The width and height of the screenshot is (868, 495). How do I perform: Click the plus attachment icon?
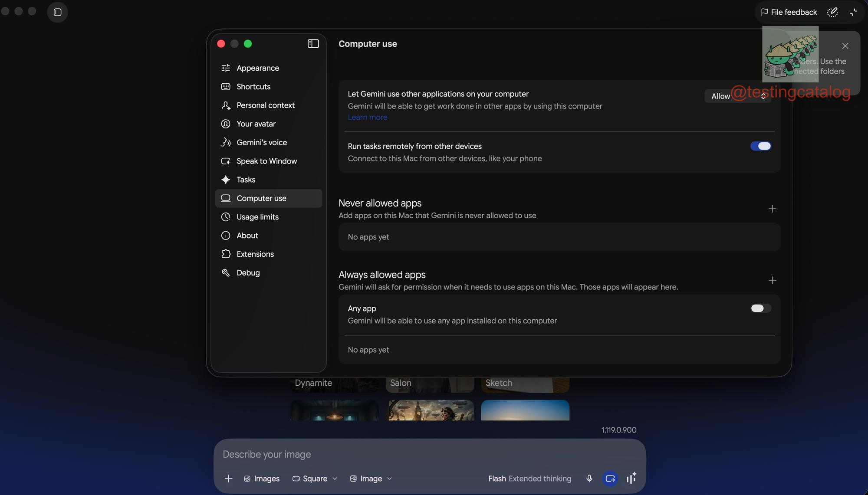228,479
